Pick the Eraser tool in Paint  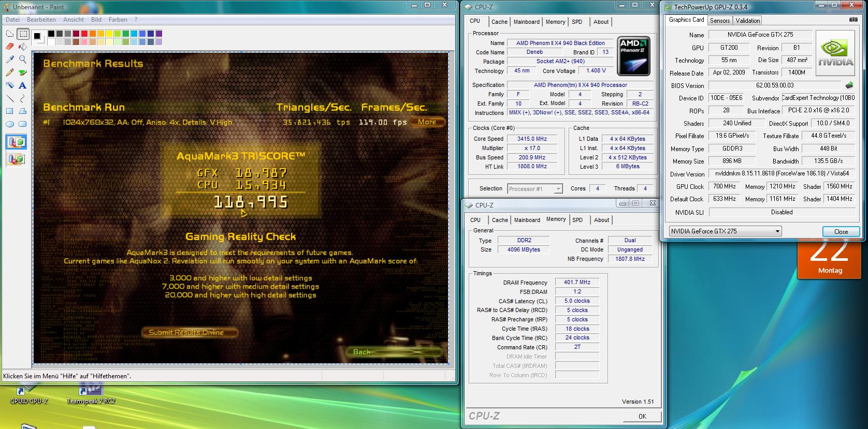coord(10,47)
